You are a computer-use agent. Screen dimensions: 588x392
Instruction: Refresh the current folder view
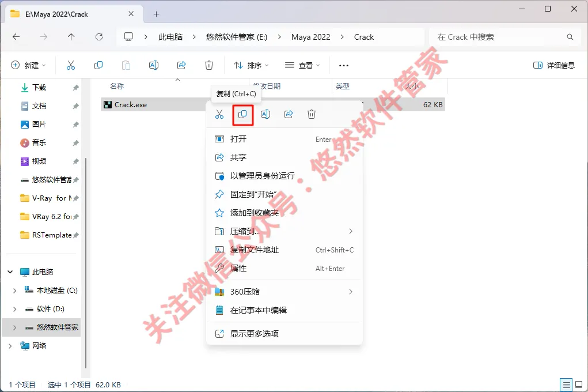click(99, 37)
